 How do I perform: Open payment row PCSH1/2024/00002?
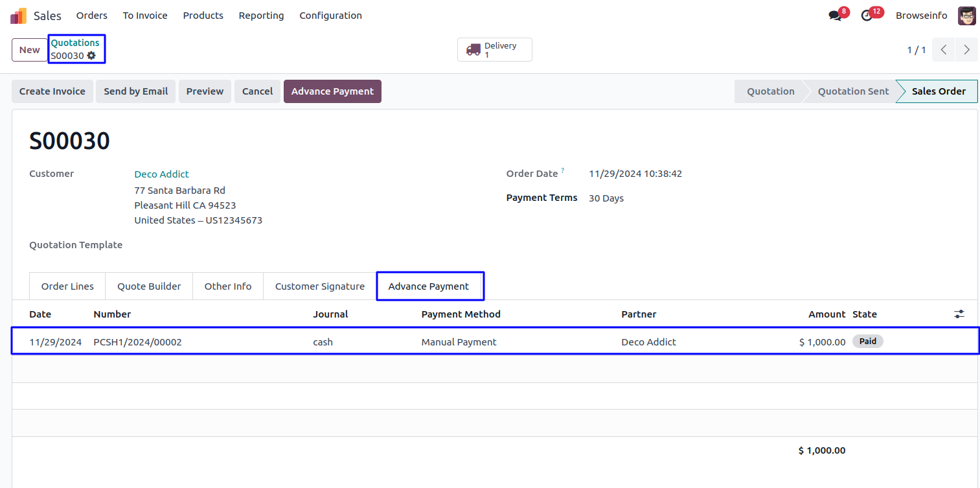click(137, 342)
